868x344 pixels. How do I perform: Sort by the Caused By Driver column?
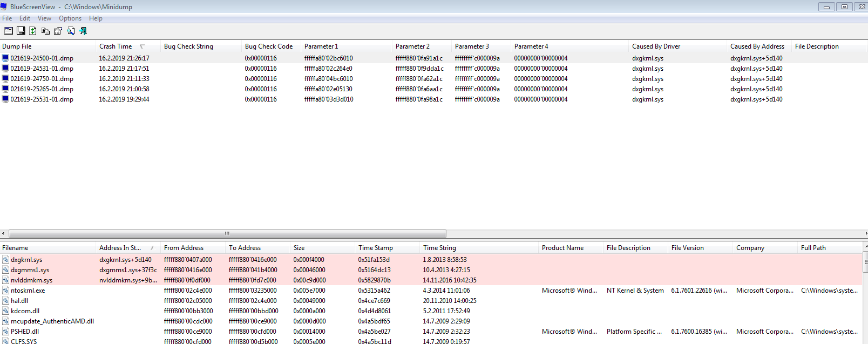tap(678, 46)
